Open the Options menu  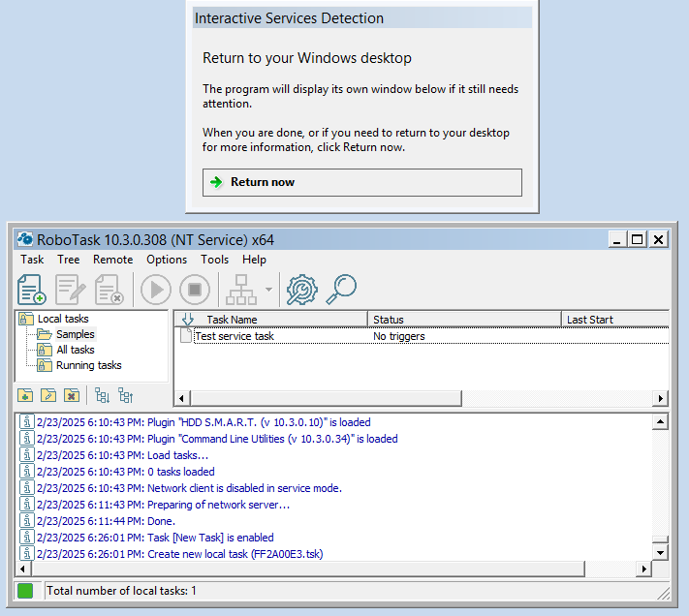click(167, 260)
